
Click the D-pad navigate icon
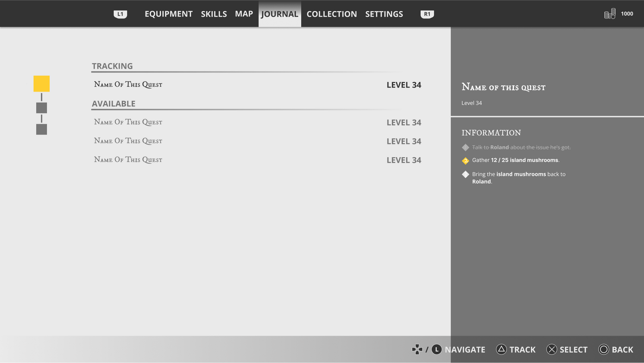point(417,349)
